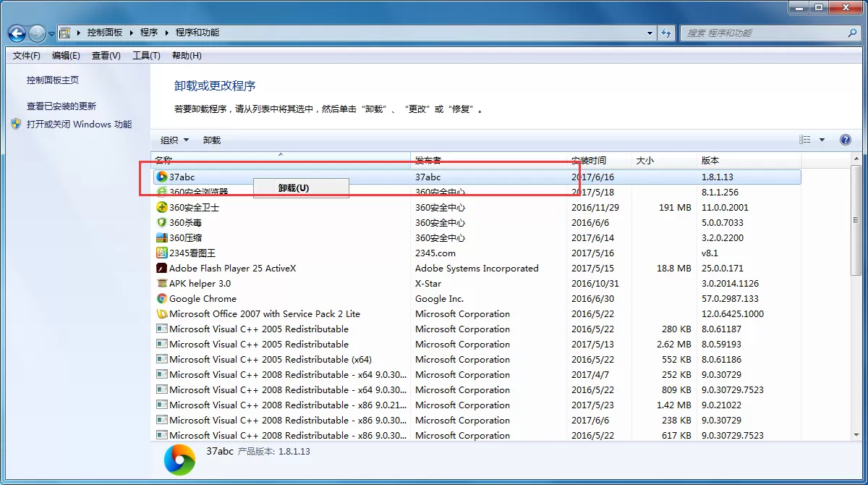Open the 组织 dropdown

point(174,140)
